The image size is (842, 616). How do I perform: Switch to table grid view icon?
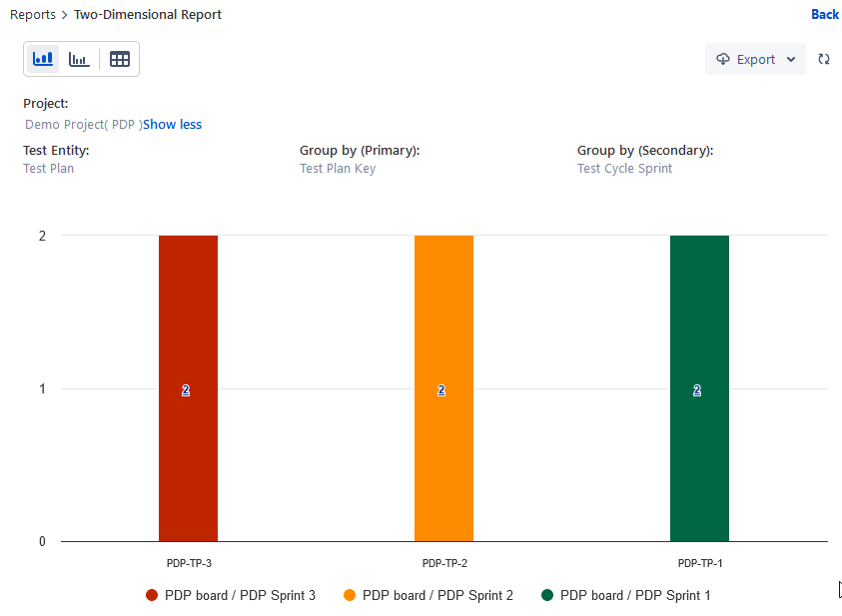pyautogui.click(x=120, y=59)
